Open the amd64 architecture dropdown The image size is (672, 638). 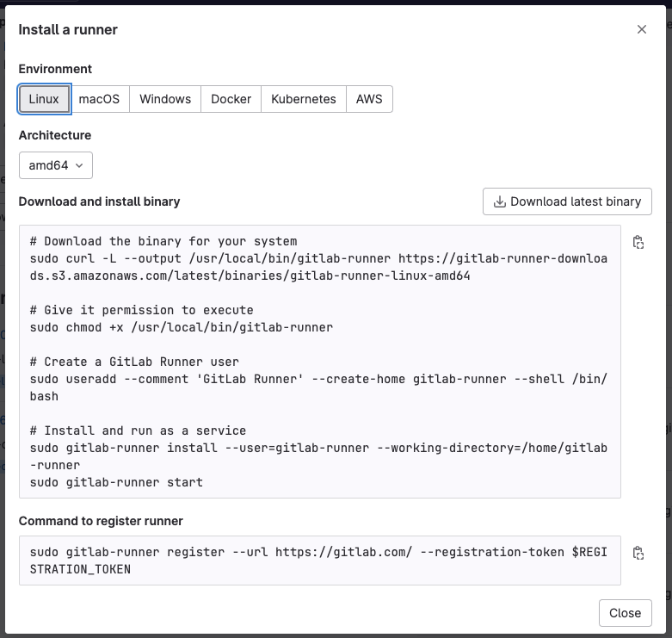point(56,165)
